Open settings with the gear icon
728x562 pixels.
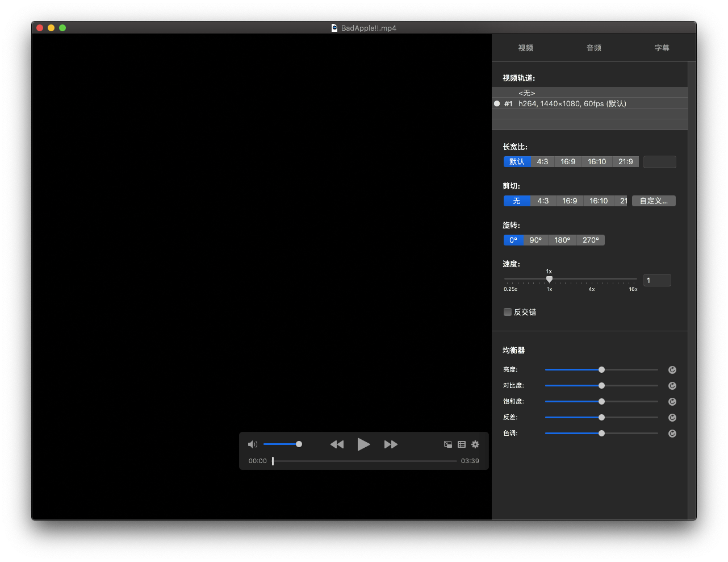click(x=475, y=444)
